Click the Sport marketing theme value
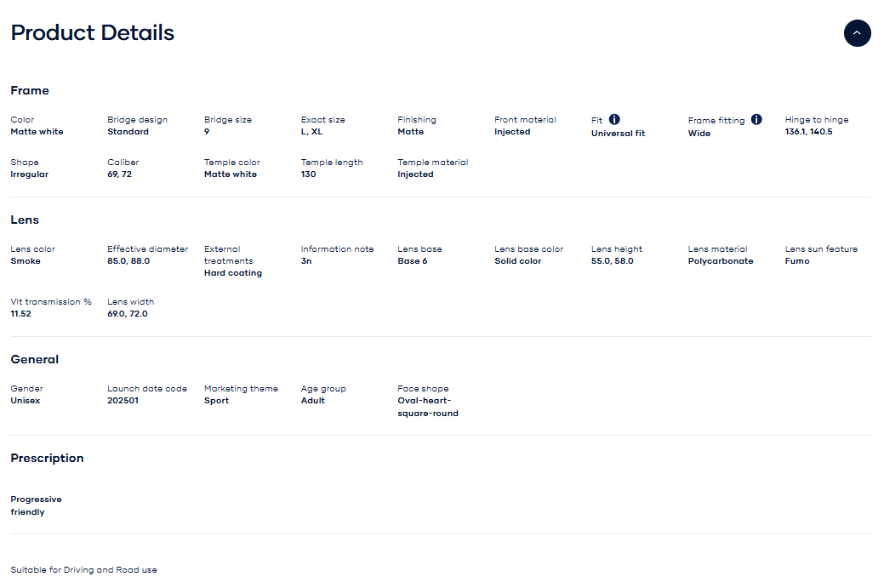 click(216, 401)
